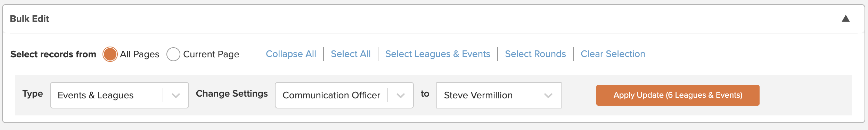
Task: Open the Communication Officer settings dropdown
Action: pyautogui.click(x=344, y=95)
